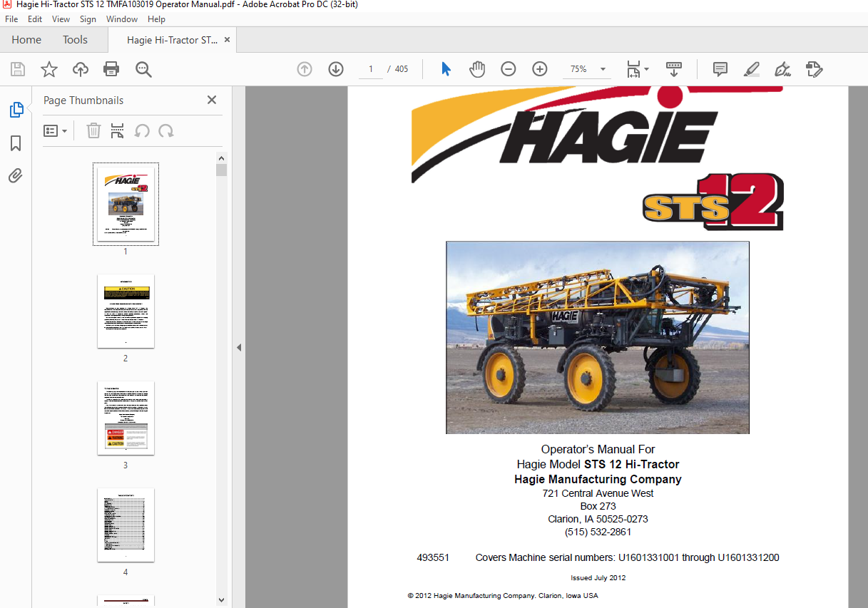This screenshot has height=608, width=868.
Task: Activate the Hand pan tool
Action: tap(477, 69)
